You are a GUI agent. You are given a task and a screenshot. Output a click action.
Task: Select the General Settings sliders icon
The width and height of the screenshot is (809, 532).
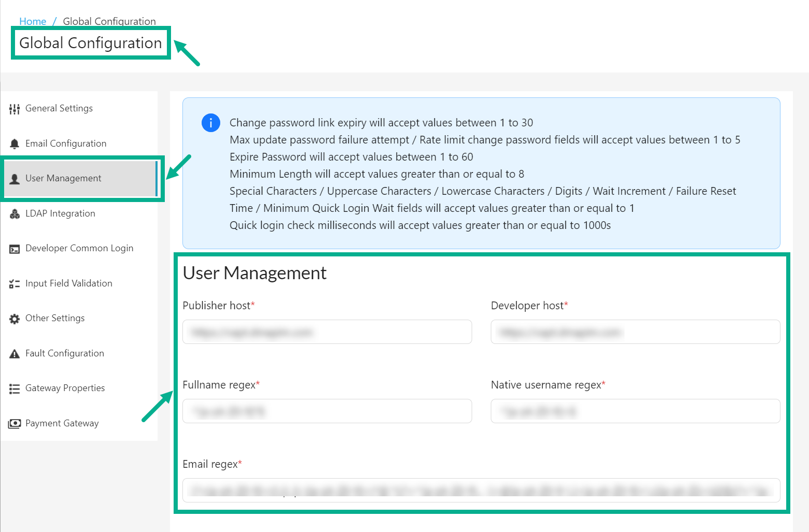(x=14, y=108)
